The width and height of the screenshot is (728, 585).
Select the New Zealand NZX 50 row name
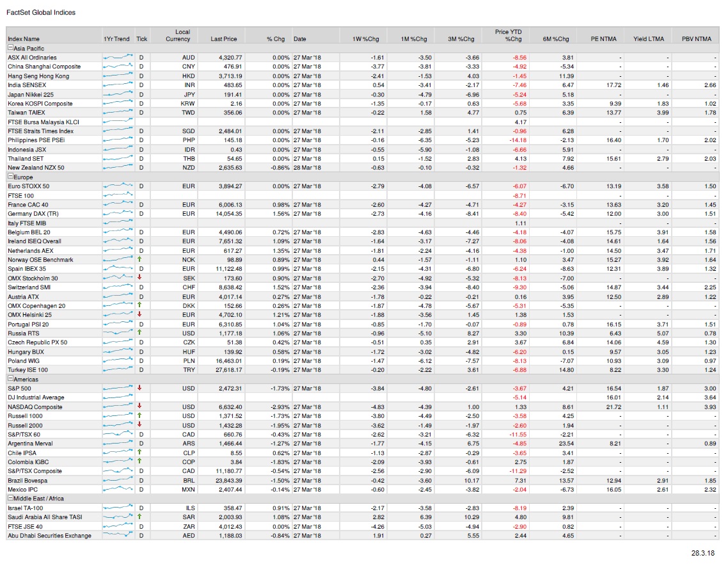(x=36, y=168)
